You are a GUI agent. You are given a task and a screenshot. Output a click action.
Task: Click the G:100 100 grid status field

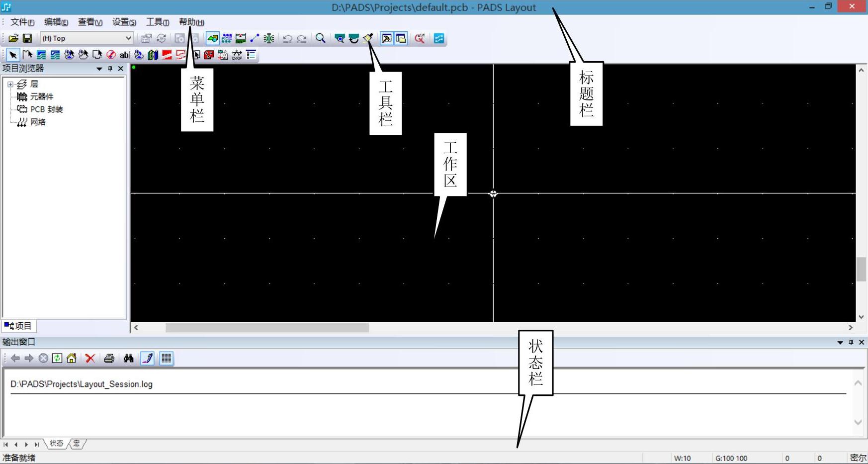coord(731,458)
